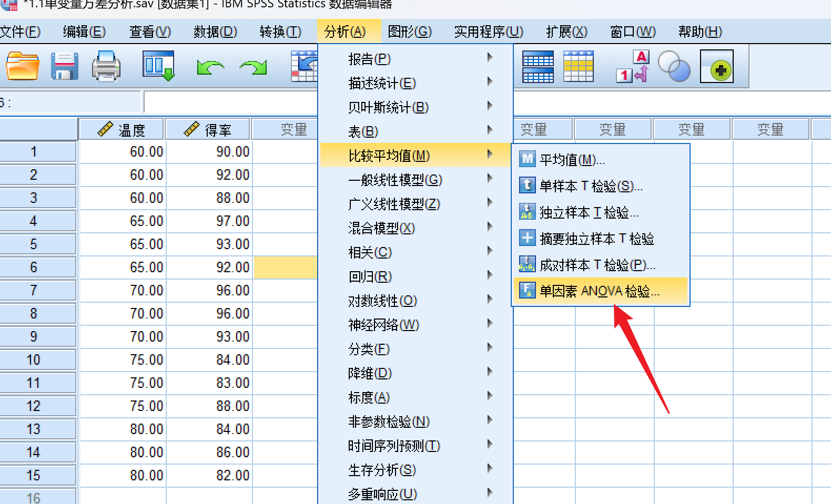Click the overlapping circles Use Sets icon
Screen dimensions: 831x504
click(674, 67)
